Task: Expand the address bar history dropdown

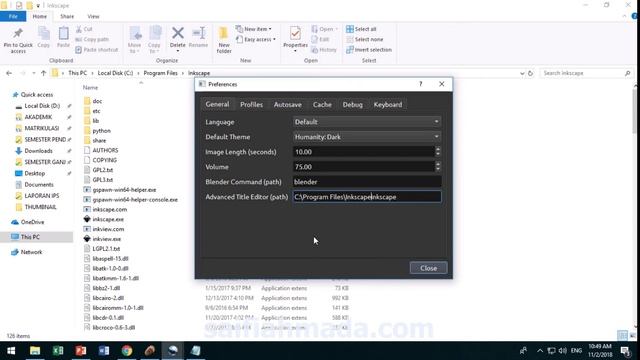Action: click(522, 73)
